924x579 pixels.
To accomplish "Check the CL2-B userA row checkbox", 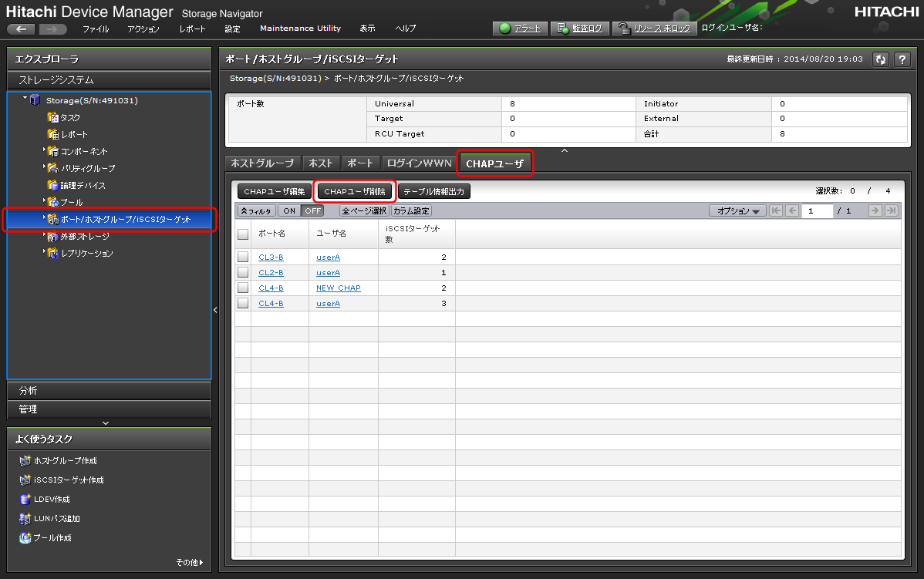I will 243,272.
